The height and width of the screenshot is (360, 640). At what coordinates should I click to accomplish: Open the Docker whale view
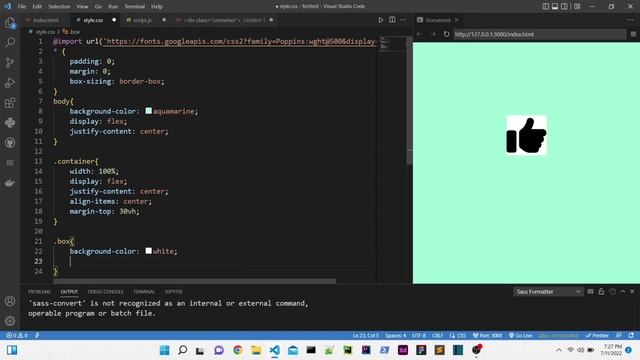click(x=10, y=182)
